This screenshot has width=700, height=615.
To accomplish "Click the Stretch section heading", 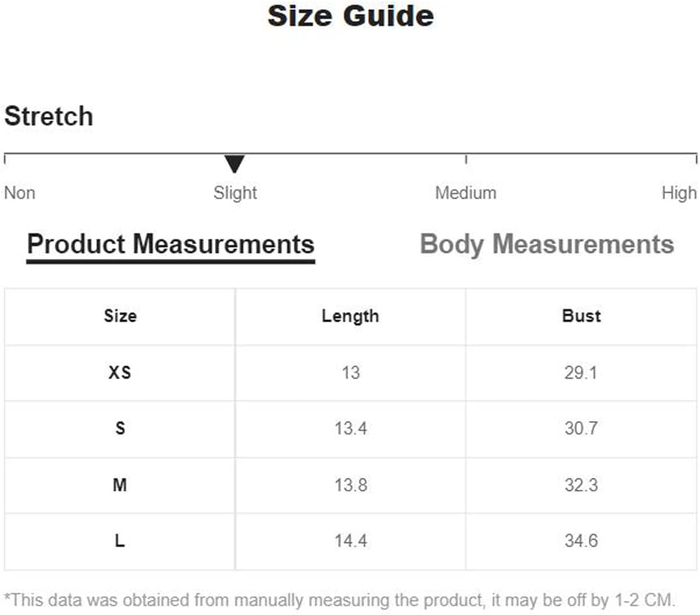I will click(49, 116).
